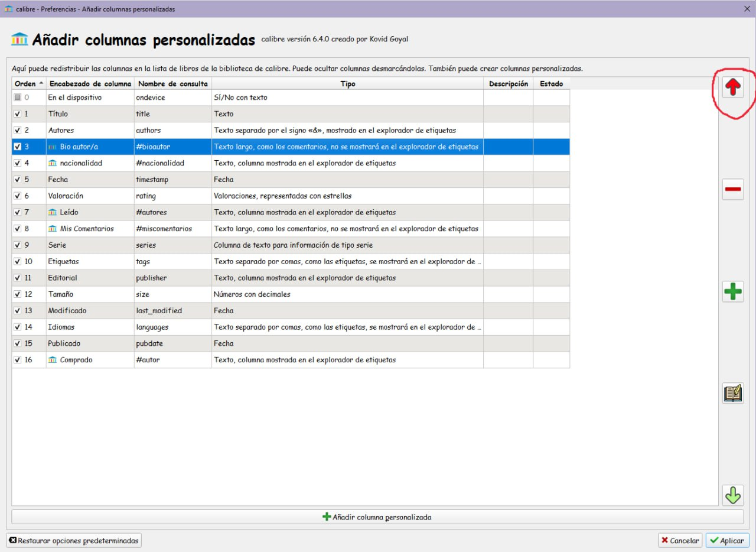Viewport: 756px width, 552px height.
Task: Uncheck the Publicado column checkbox
Action: 18,343
